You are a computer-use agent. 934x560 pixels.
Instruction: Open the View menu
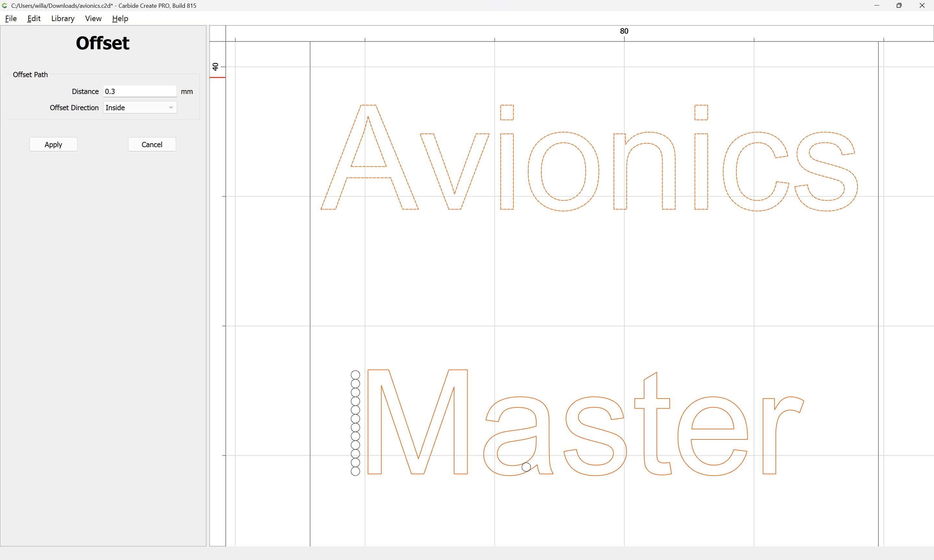[93, 18]
